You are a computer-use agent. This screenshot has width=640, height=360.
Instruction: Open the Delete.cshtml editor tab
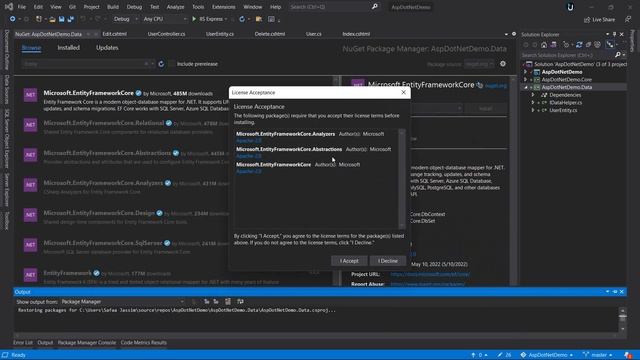click(x=270, y=34)
